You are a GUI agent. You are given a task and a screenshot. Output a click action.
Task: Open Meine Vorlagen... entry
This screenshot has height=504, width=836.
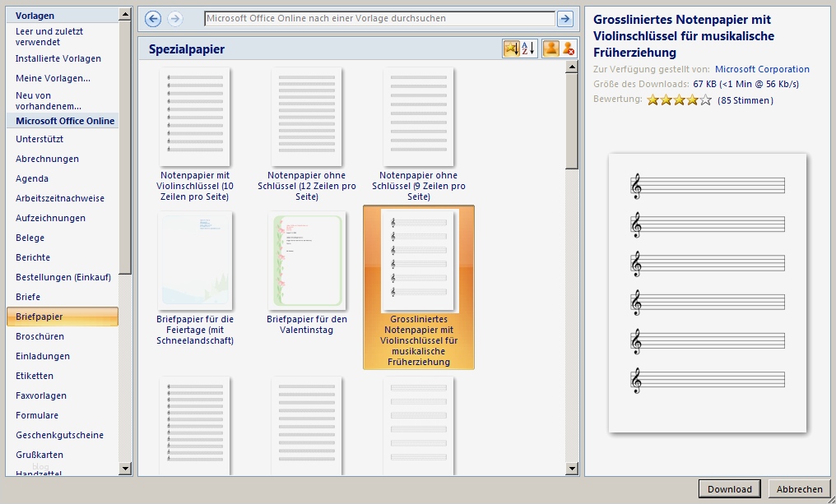(53, 78)
